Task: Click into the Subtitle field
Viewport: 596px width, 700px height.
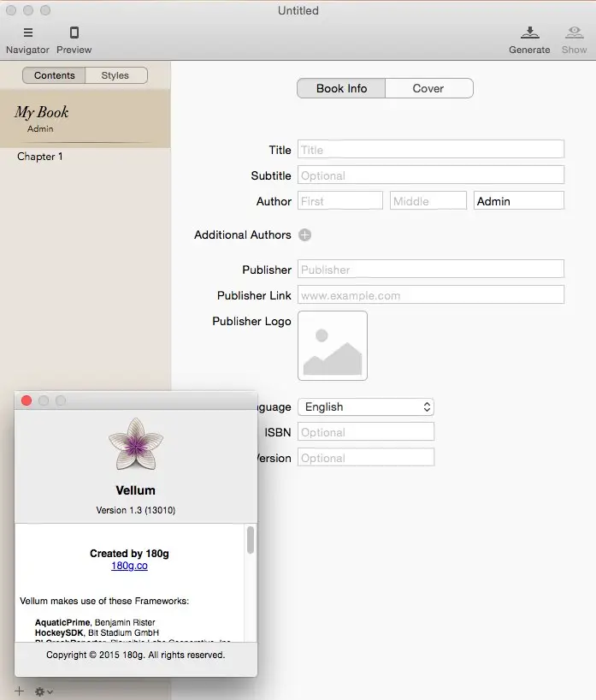Action: click(x=431, y=175)
